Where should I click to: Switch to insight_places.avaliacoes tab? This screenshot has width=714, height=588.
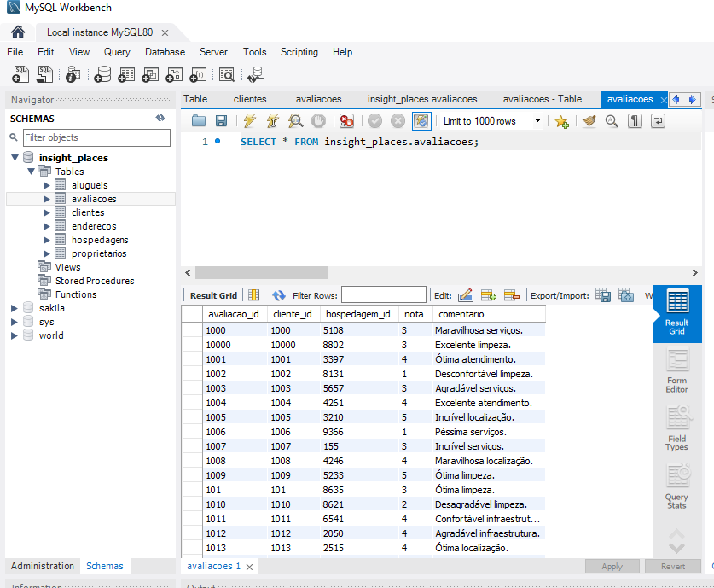422,99
